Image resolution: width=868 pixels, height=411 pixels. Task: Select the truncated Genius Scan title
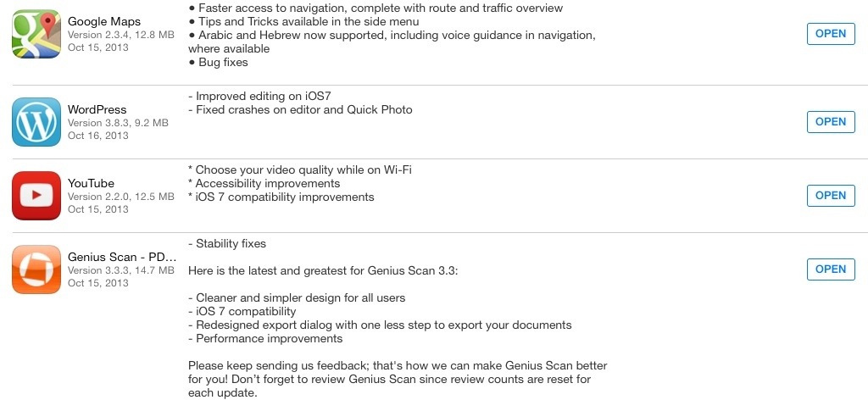tap(122, 258)
